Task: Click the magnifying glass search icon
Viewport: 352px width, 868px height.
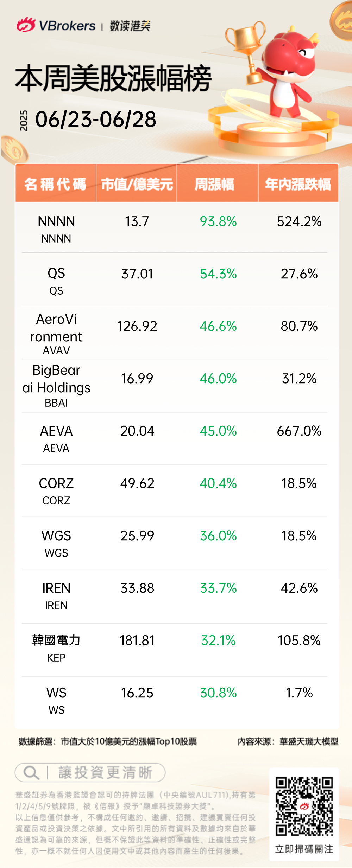Action: pos(31,772)
